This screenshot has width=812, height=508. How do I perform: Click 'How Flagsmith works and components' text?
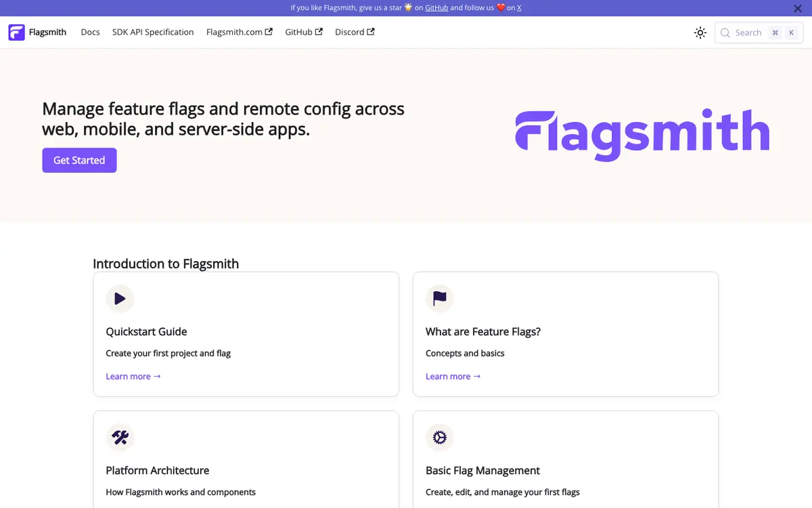181,492
